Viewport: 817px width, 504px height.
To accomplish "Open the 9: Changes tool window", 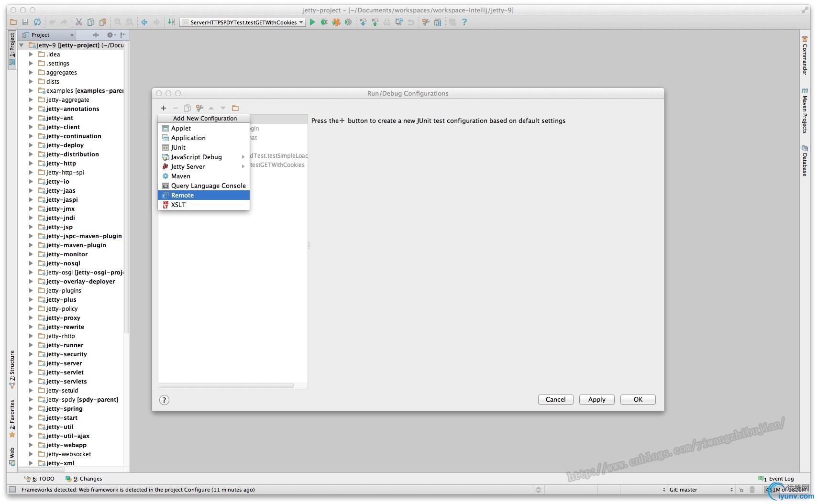I will point(84,479).
